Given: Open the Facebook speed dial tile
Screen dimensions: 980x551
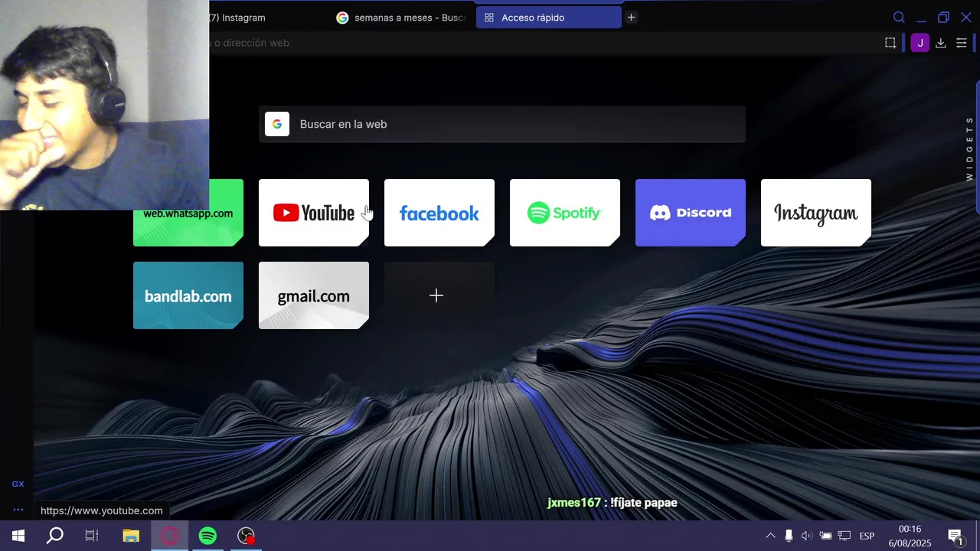Looking at the screenshot, I should (439, 213).
